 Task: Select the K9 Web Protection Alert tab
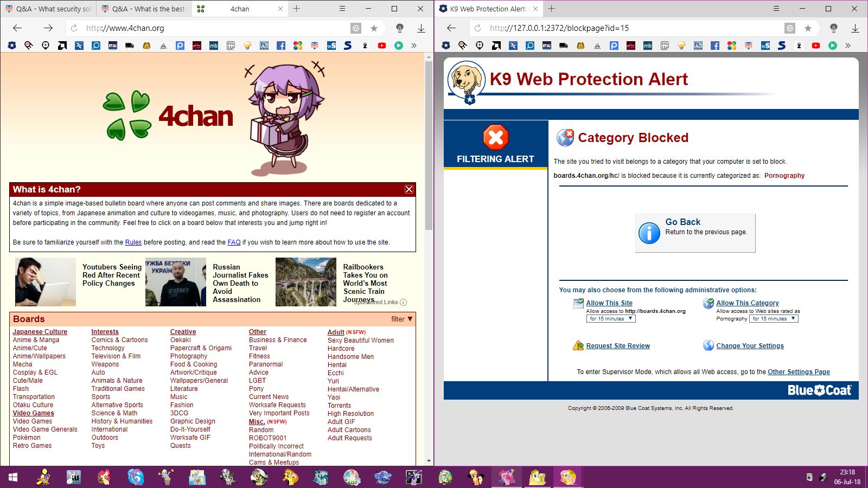click(x=488, y=9)
